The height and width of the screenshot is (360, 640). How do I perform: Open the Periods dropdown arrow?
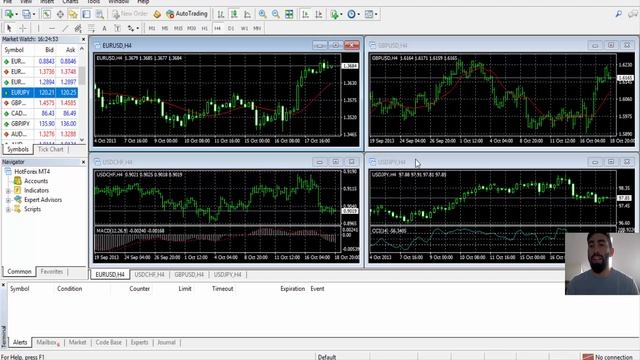coord(358,14)
